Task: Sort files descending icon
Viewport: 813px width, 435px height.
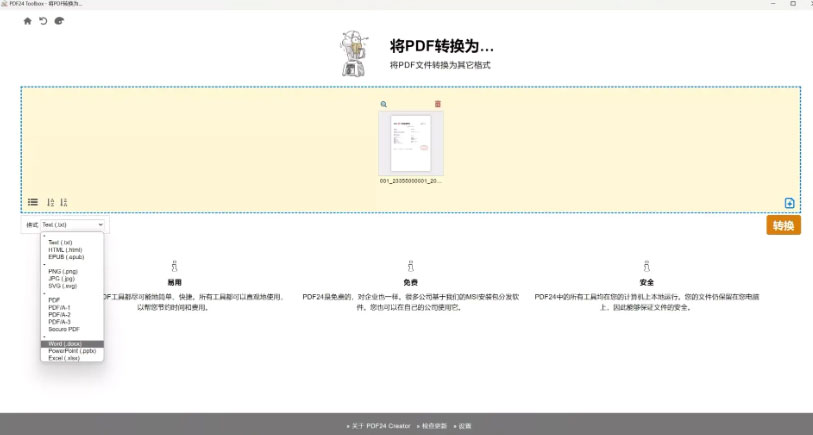Action: click(x=64, y=202)
